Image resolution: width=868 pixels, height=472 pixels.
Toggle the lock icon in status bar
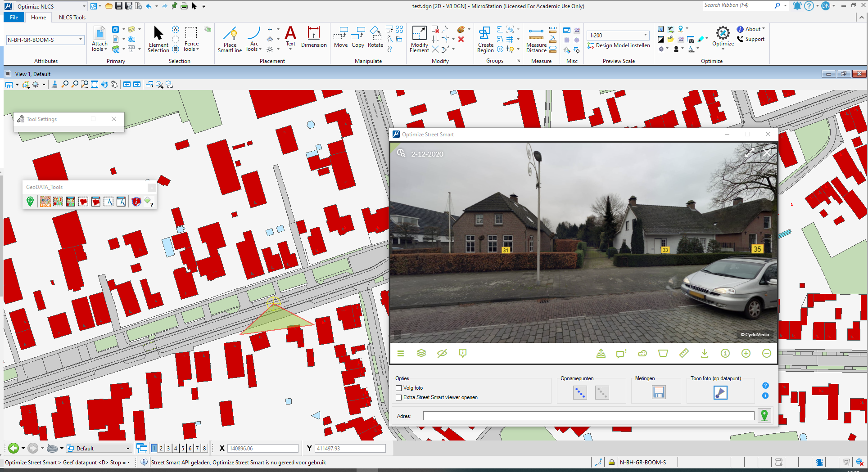611,462
